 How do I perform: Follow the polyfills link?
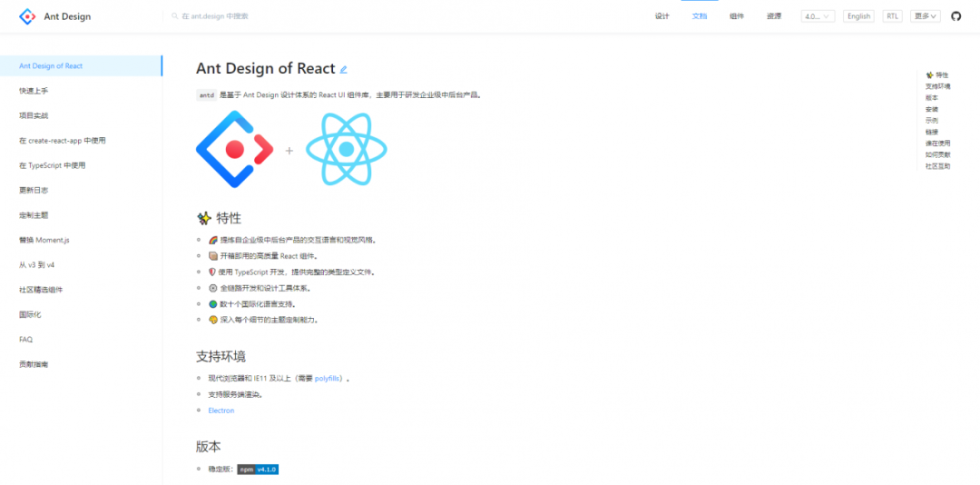point(328,379)
